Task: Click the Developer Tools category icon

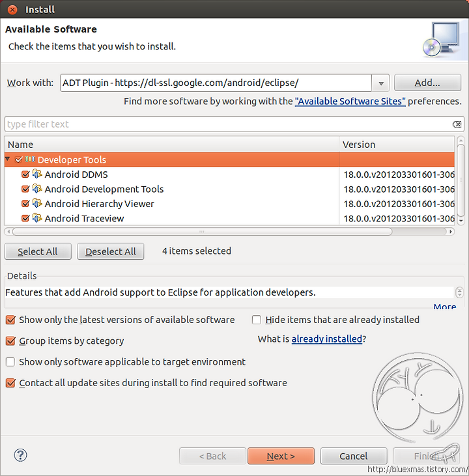Action: [x=30, y=159]
